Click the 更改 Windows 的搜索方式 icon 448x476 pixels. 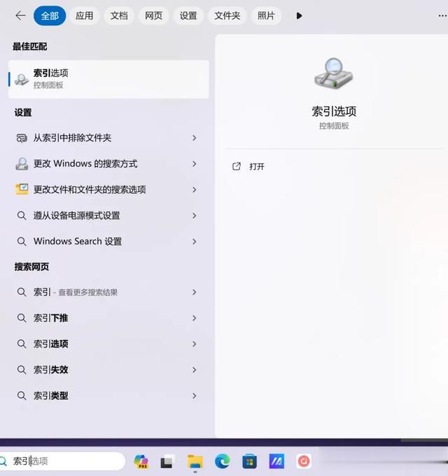22,164
